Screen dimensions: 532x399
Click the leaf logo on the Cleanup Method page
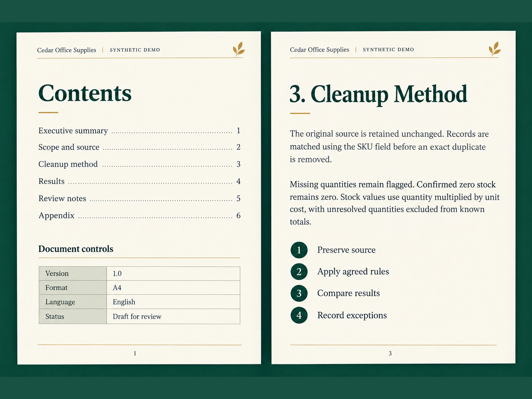click(495, 48)
